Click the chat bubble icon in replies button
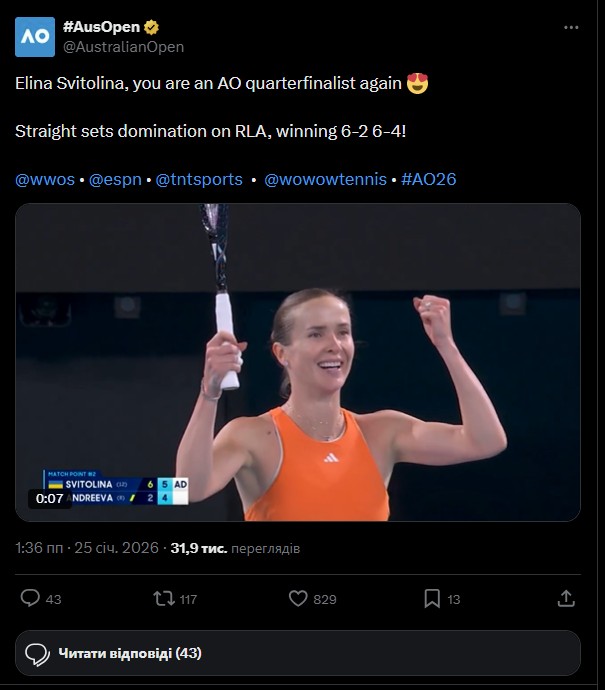The height and width of the screenshot is (690, 605). click(x=37, y=654)
